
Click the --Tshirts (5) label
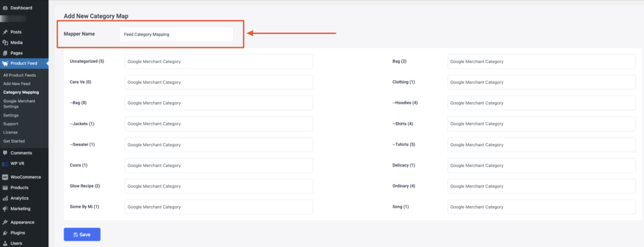(404, 145)
